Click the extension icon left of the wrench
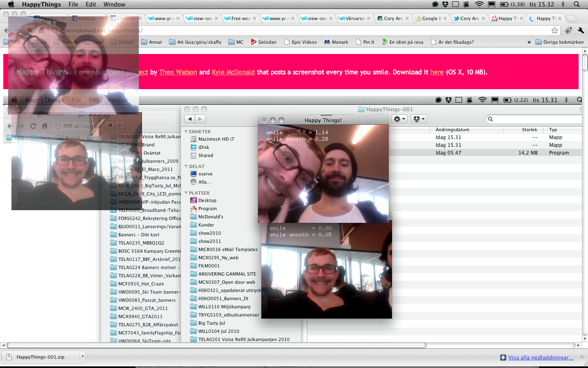This screenshot has width=588, height=368. 568,30
